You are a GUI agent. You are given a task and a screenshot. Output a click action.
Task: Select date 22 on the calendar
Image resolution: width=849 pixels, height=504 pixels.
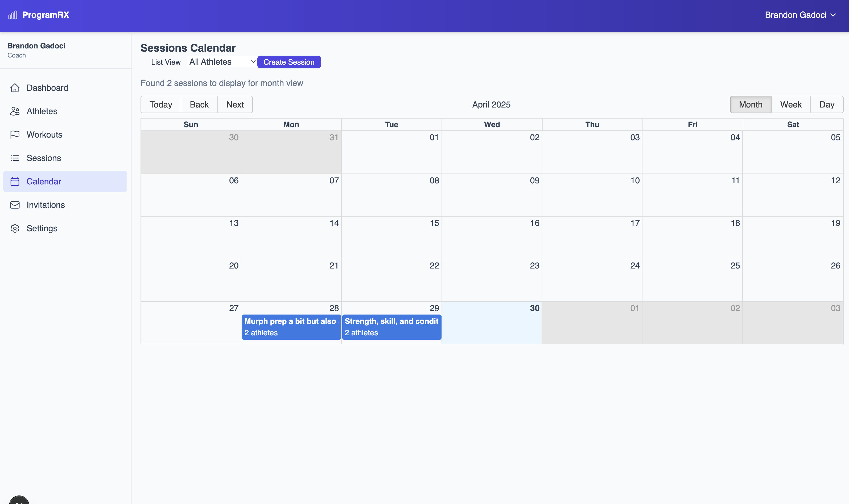pos(434,266)
